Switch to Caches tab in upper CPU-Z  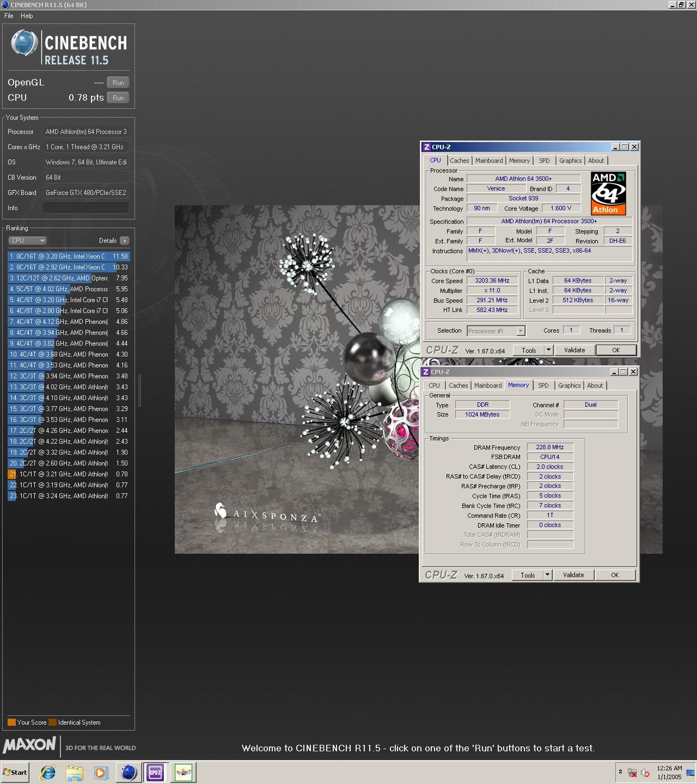point(460,161)
